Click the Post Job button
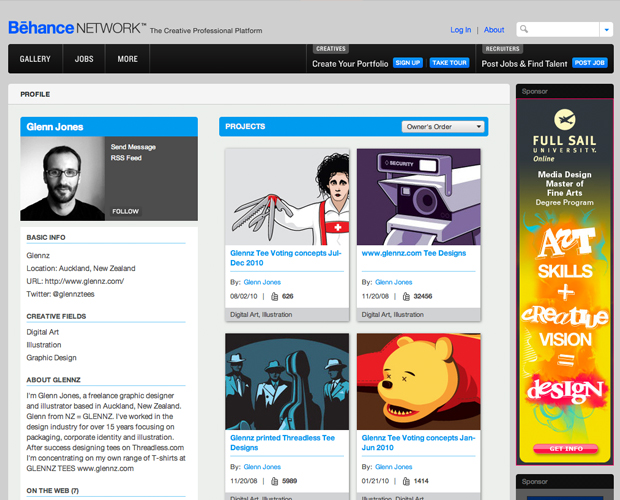The height and width of the screenshot is (500, 620). click(590, 63)
